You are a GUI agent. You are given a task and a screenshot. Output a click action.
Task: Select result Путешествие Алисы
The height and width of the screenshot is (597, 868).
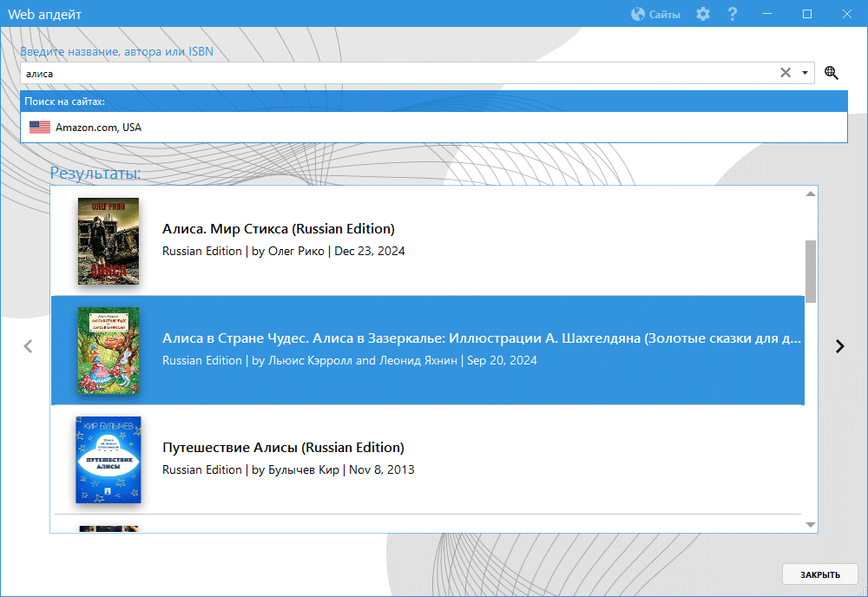(283, 448)
